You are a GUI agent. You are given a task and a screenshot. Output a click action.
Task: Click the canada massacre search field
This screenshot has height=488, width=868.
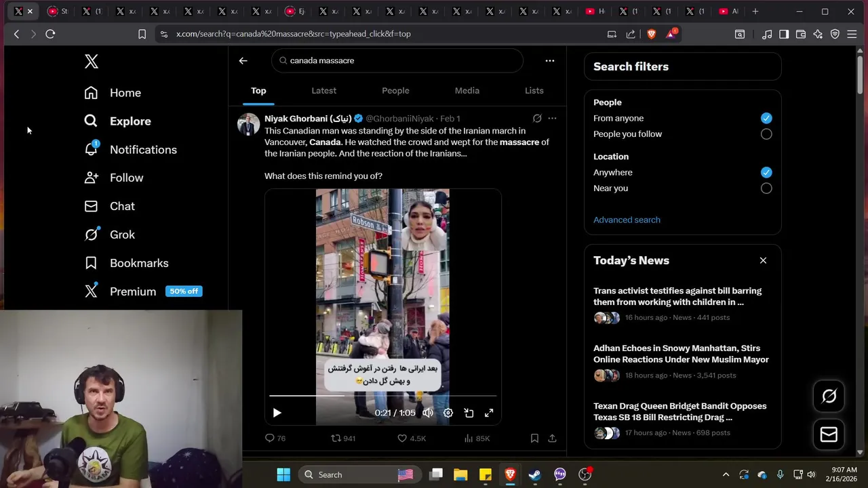pos(397,60)
